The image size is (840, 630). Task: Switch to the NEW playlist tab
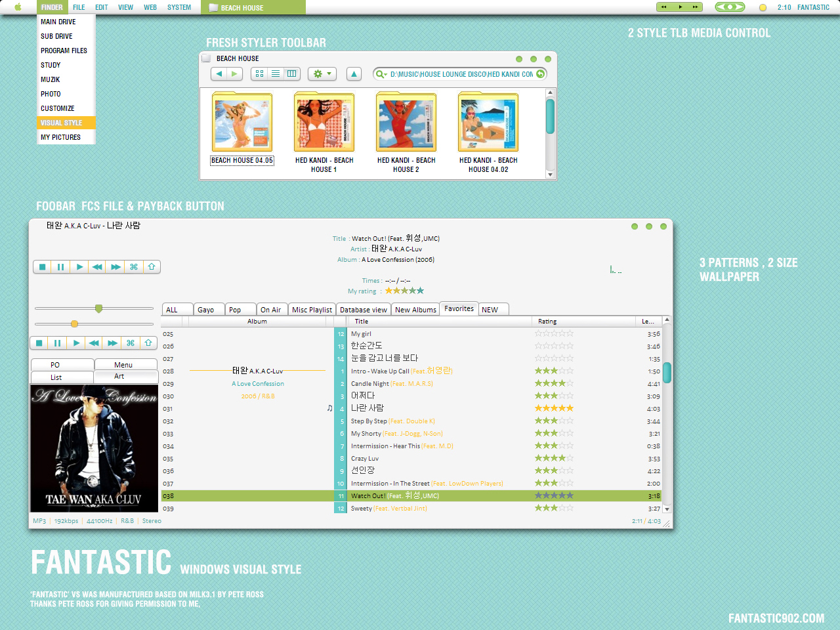(493, 310)
